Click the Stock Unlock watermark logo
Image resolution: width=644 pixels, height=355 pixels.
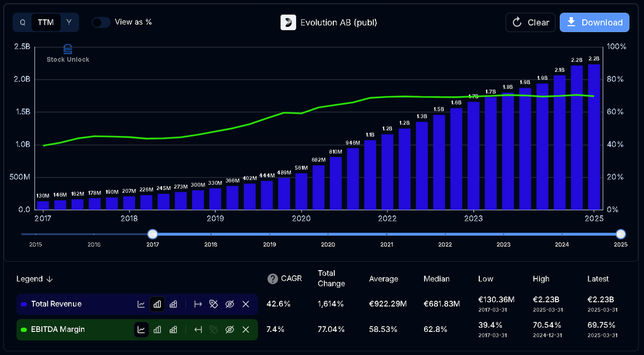[68, 54]
